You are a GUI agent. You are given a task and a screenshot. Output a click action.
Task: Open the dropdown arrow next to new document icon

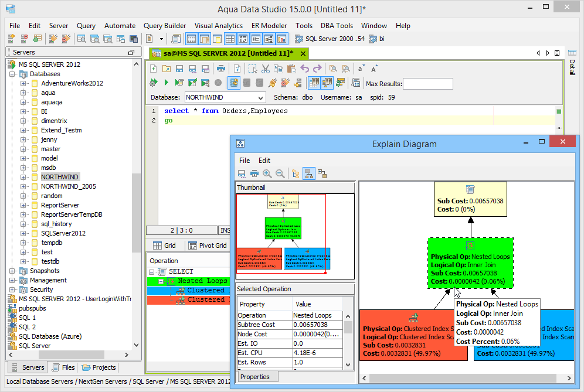tap(161, 39)
